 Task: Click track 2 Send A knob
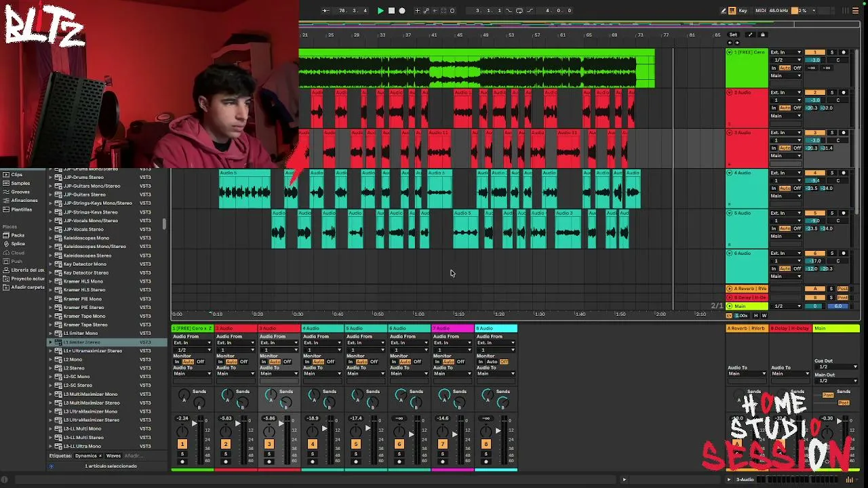click(227, 394)
